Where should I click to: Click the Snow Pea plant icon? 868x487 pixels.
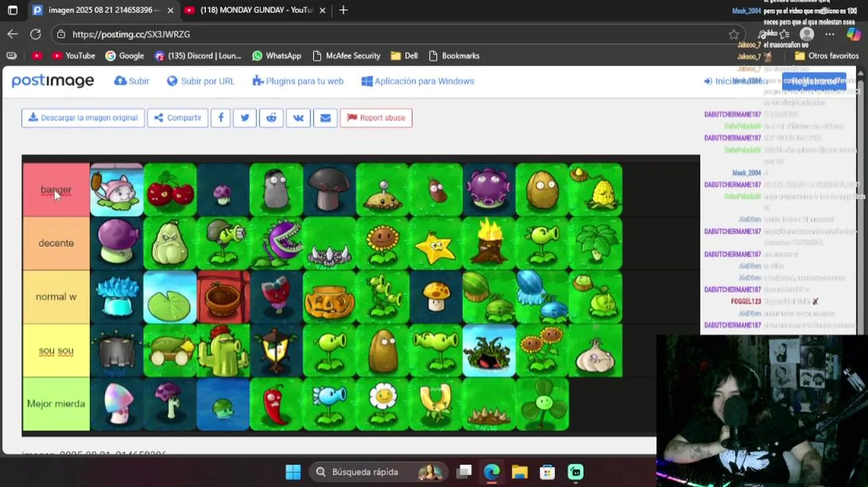(329, 404)
